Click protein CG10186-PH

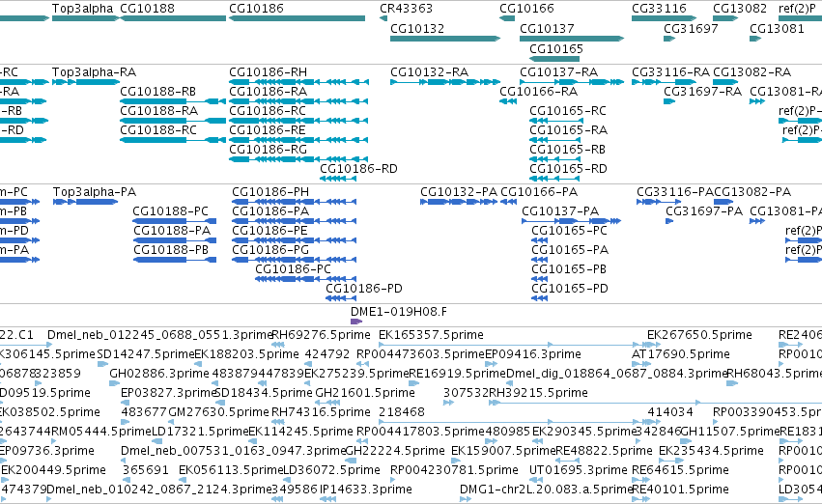point(270,192)
